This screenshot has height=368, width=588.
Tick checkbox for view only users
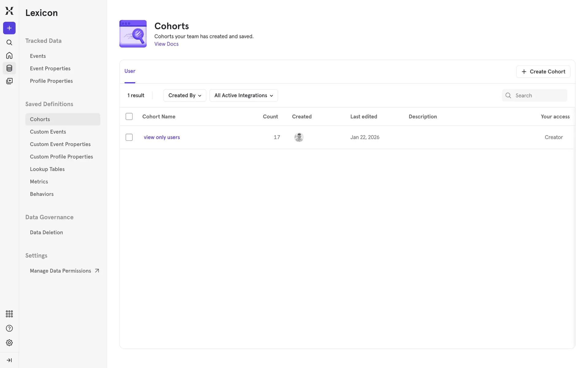click(129, 137)
